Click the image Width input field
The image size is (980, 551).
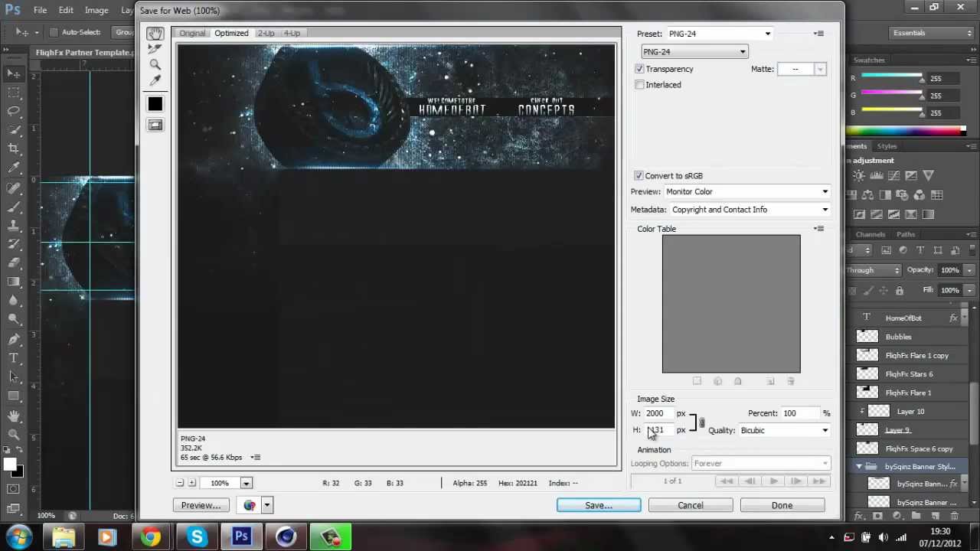coord(658,413)
